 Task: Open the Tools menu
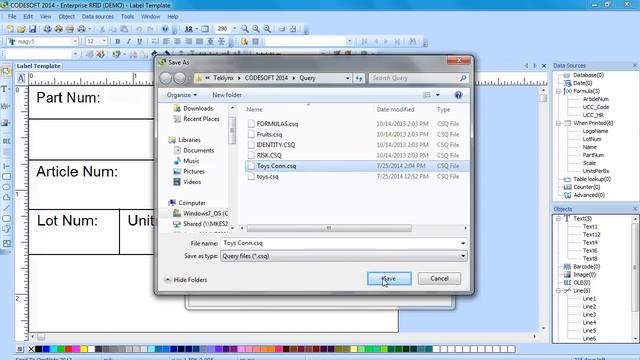[127, 17]
